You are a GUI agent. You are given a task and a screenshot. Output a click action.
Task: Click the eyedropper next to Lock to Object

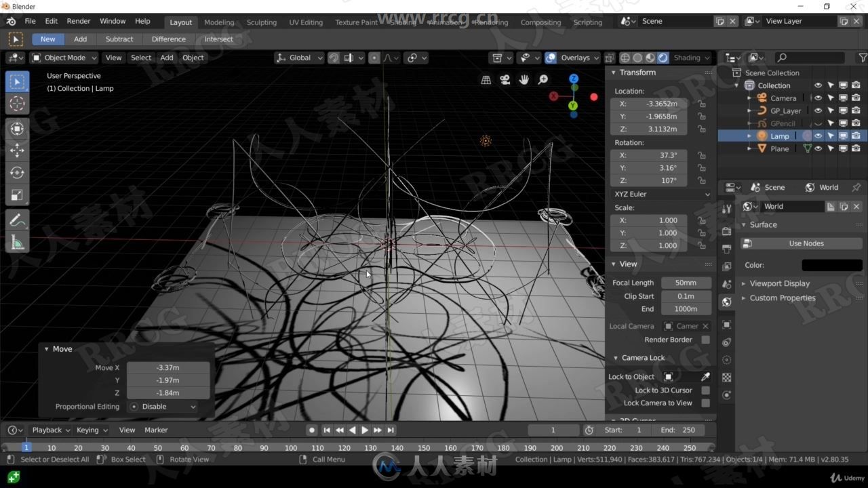click(705, 377)
